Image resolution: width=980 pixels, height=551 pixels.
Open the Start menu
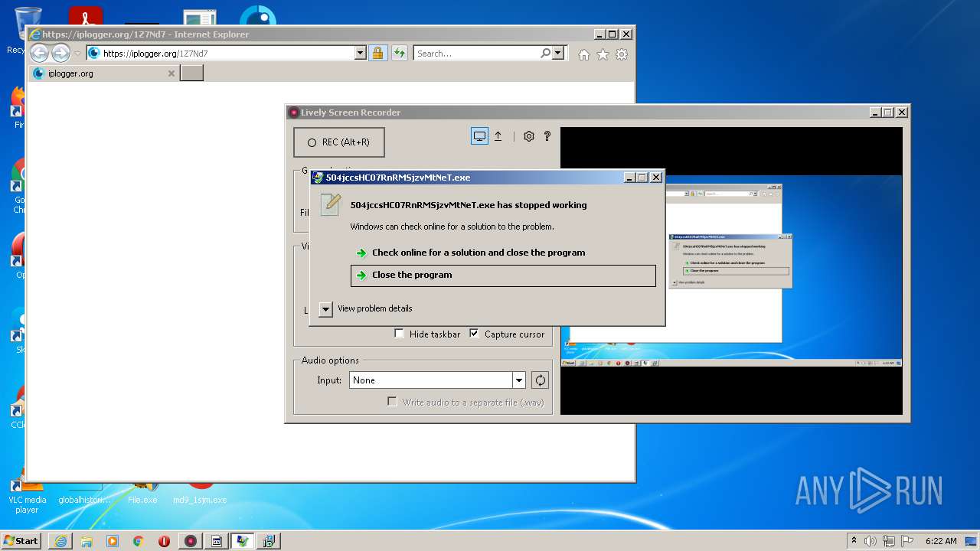click(x=21, y=540)
